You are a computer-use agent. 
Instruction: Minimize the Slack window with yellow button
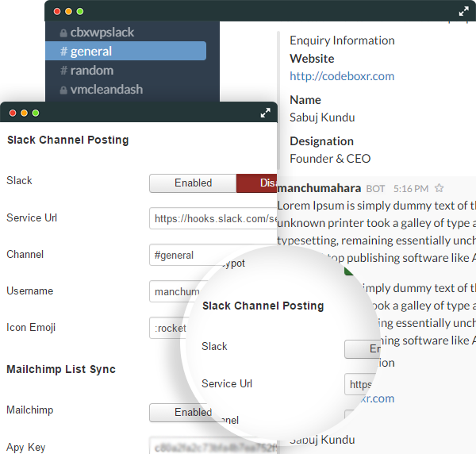click(x=68, y=12)
